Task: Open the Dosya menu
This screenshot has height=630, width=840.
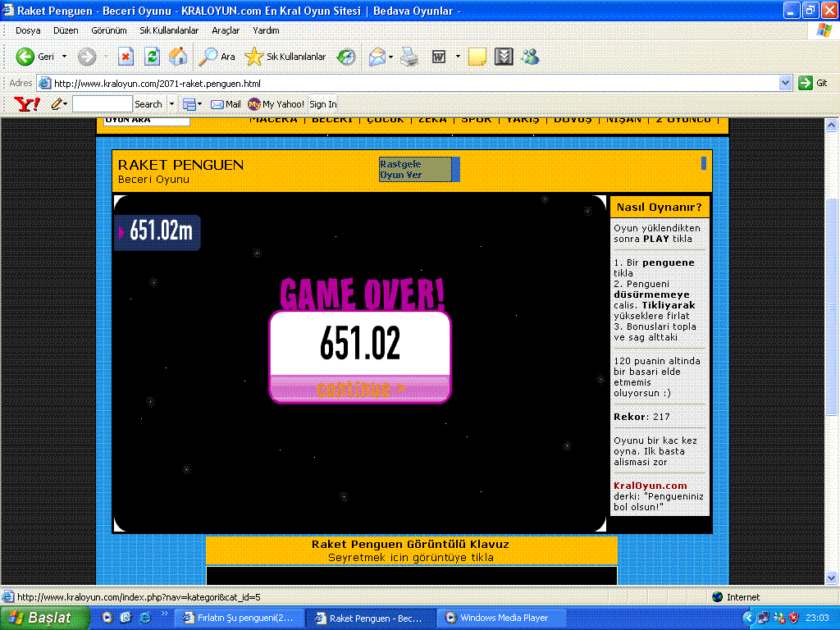Action: coord(28,30)
